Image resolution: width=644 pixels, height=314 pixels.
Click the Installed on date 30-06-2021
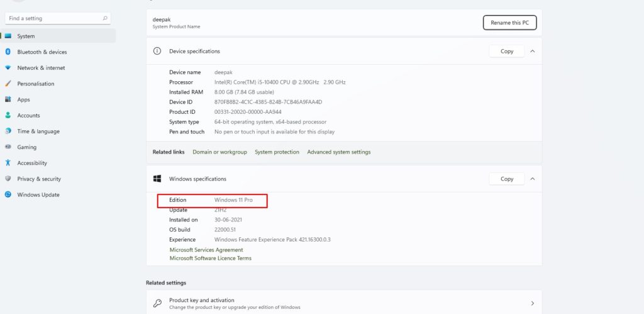[229, 220]
